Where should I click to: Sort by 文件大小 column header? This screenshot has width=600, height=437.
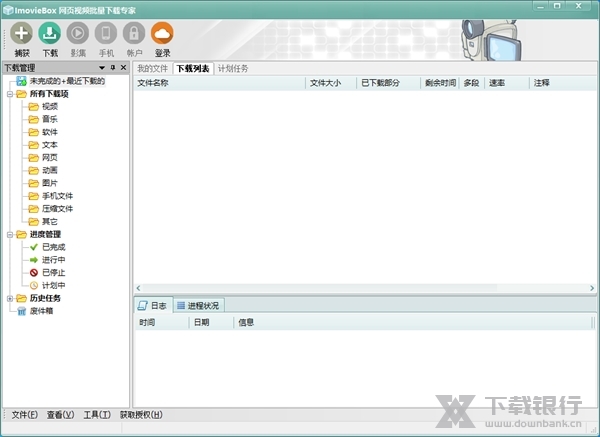(331, 83)
